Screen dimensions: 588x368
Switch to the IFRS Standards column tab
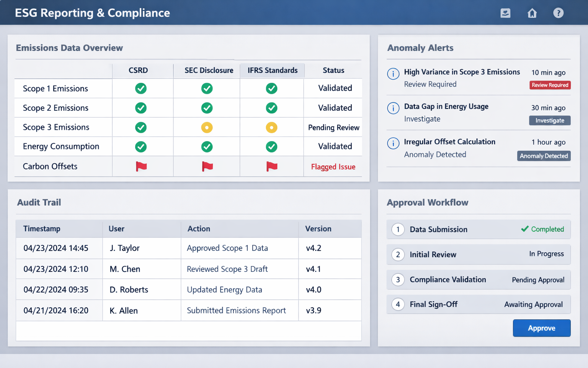(272, 70)
